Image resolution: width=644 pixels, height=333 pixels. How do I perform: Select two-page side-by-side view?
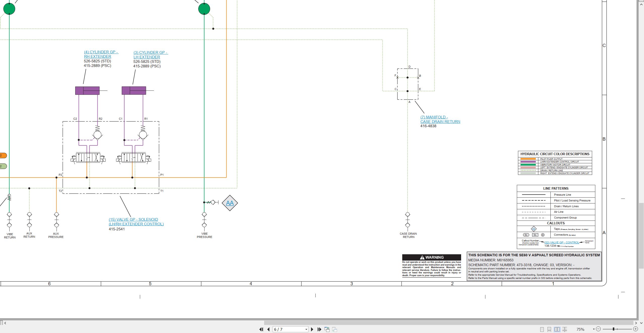pyautogui.click(x=557, y=329)
